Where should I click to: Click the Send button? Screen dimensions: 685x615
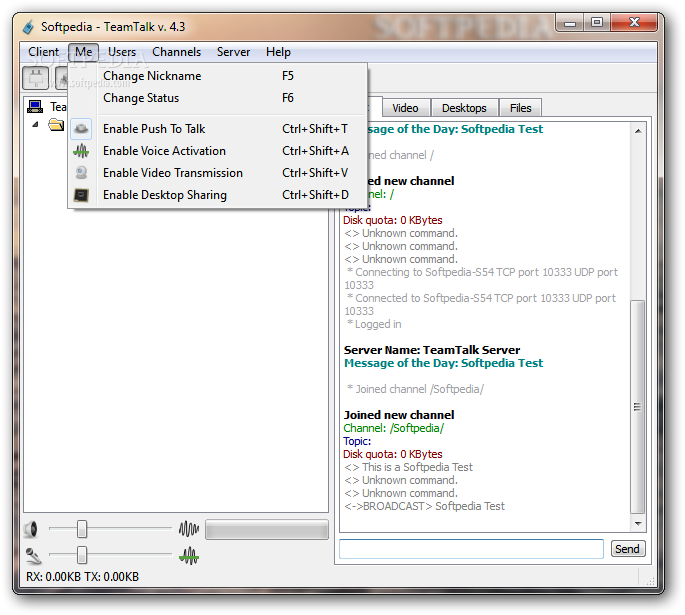[x=627, y=549]
